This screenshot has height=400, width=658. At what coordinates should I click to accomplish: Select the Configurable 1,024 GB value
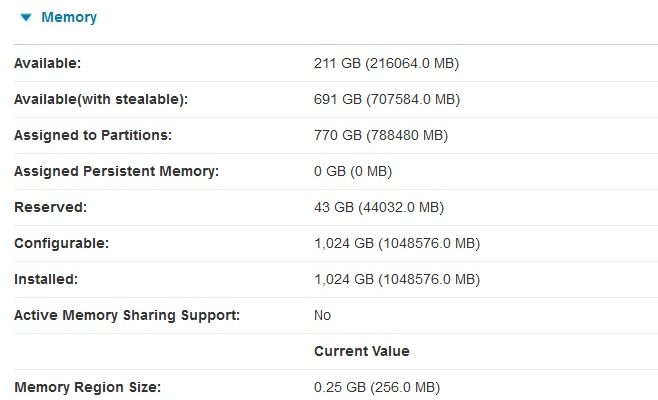397,243
